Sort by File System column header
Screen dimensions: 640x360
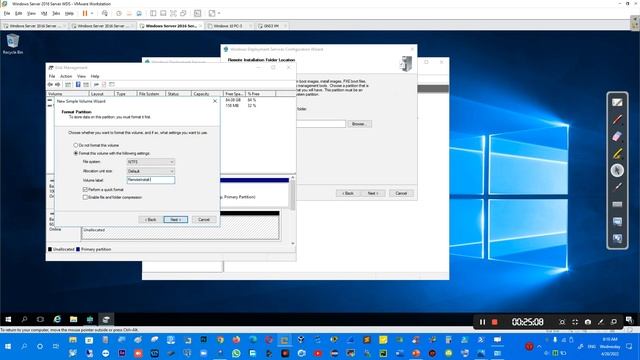[151, 94]
